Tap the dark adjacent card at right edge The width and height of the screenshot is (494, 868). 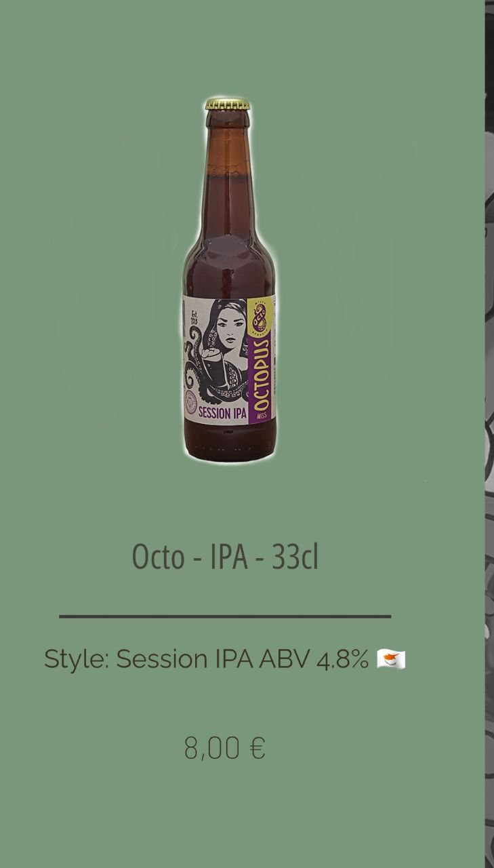(489, 434)
